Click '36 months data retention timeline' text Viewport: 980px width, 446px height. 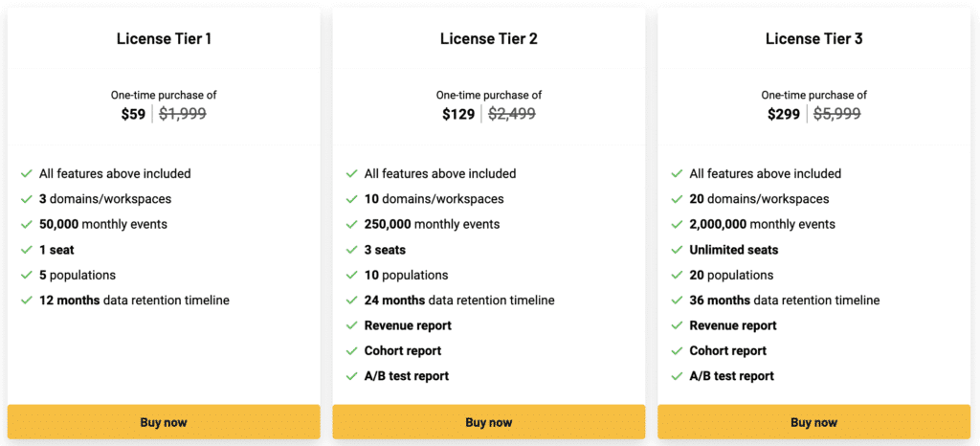[784, 301]
